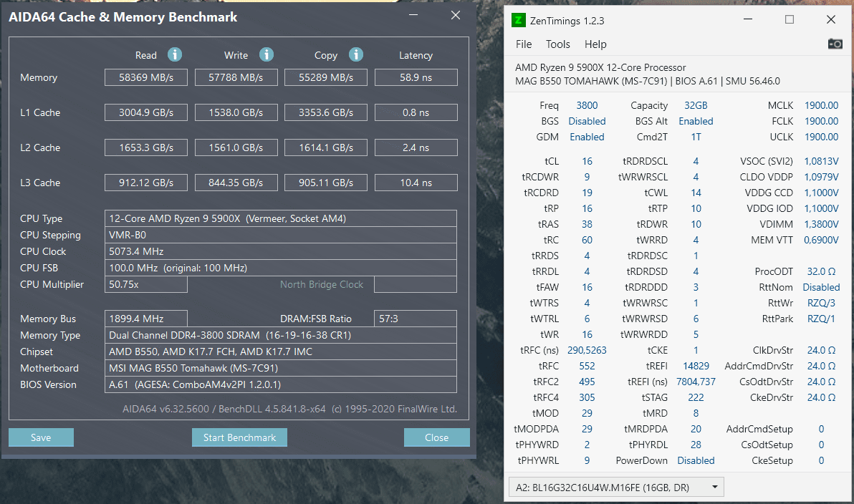Select the Memory Read result field
Screen dimensions: 854x504
[146, 77]
